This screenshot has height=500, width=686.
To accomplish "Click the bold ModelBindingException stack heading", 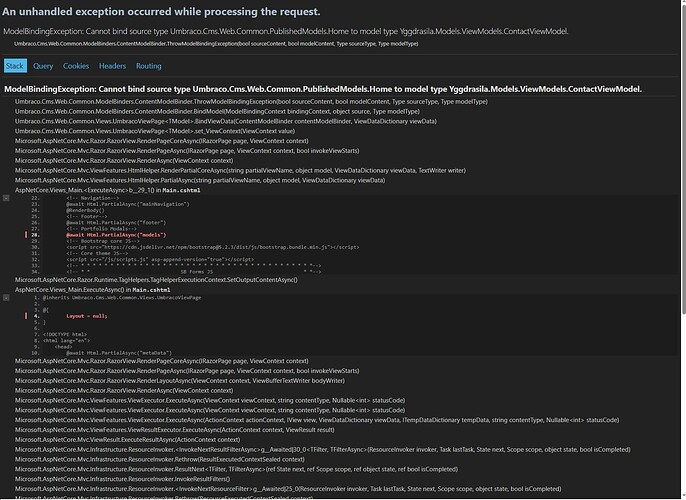I will pos(323,89).
